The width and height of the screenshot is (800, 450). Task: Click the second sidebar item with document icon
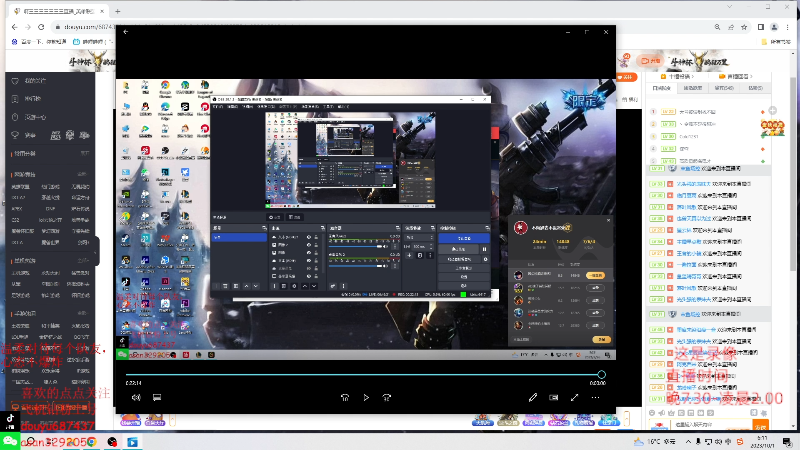[50, 98]
